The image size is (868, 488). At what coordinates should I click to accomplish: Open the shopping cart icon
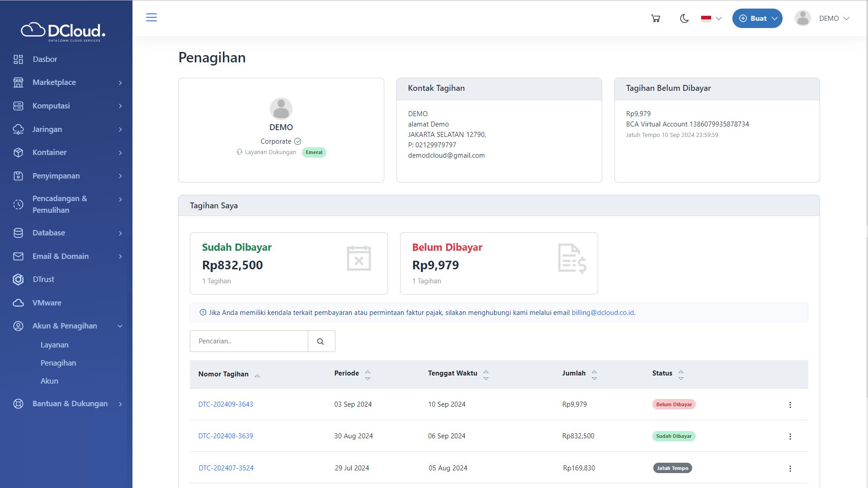click(x=656, y=19)
